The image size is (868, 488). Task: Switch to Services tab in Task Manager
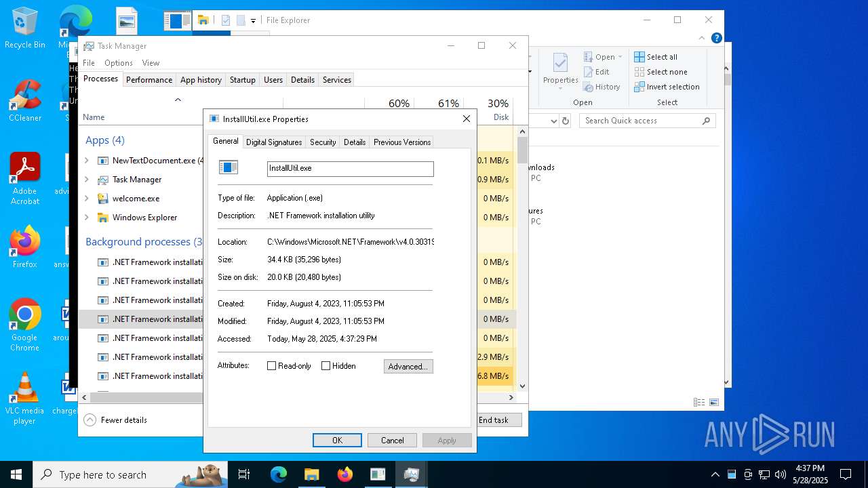click(337, 80)
